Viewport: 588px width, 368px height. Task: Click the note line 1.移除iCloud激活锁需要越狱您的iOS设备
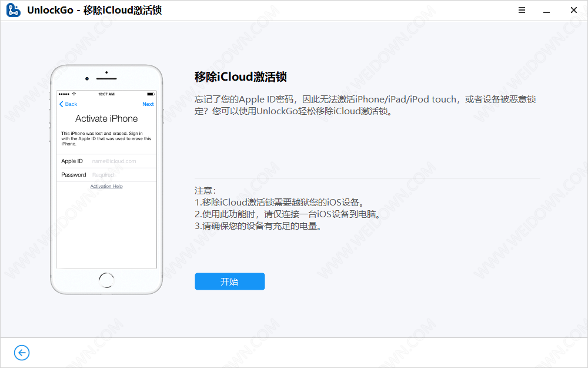280,203
